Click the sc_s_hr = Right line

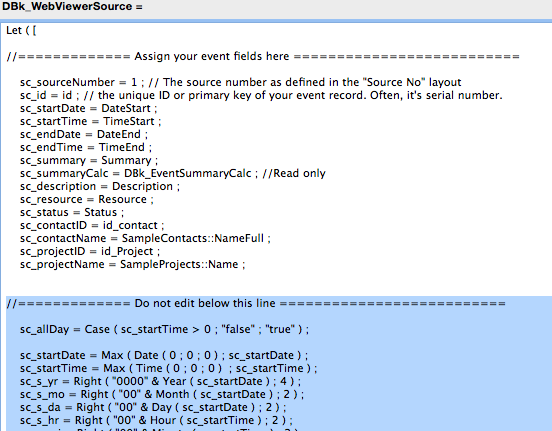click(x=156, y=421)
